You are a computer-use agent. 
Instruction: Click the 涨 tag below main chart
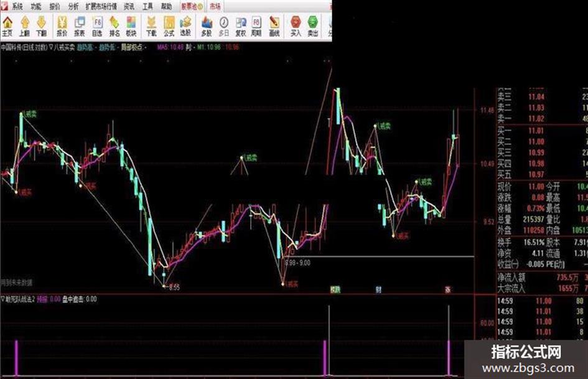coord(448,289)
